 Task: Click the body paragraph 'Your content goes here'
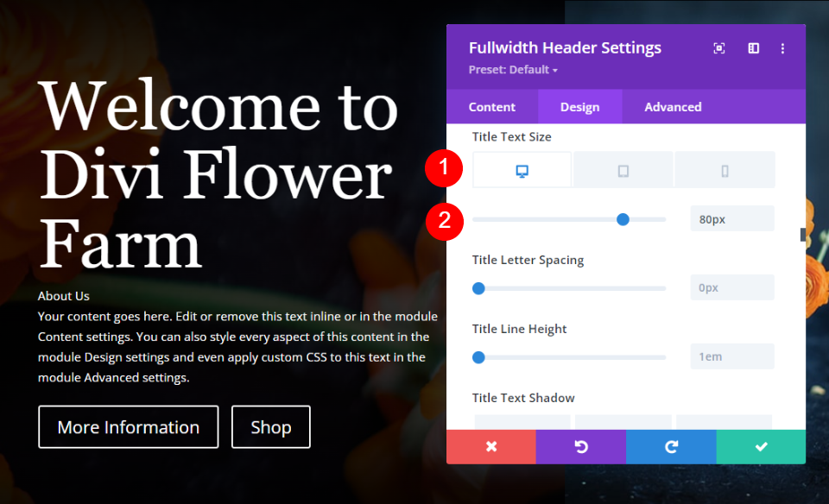238,347
